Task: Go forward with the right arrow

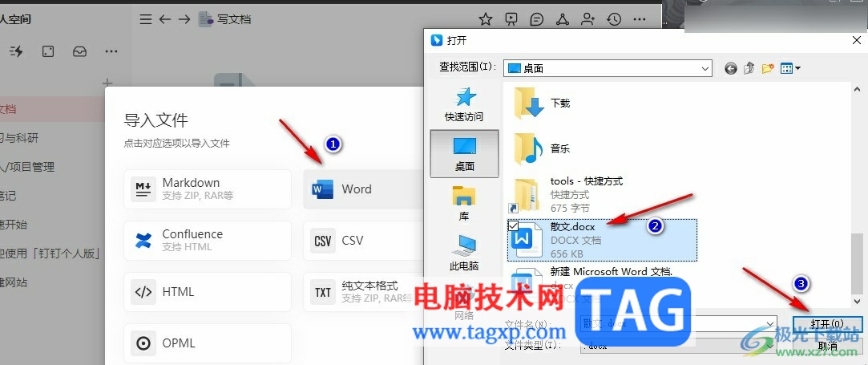Action: click(184, 19)
